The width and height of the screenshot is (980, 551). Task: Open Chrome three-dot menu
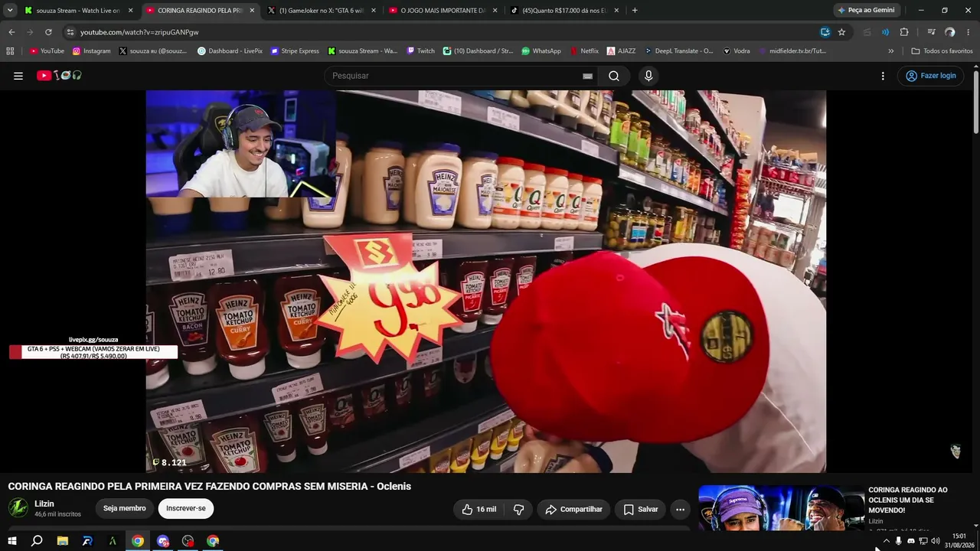tap(969, 32)
